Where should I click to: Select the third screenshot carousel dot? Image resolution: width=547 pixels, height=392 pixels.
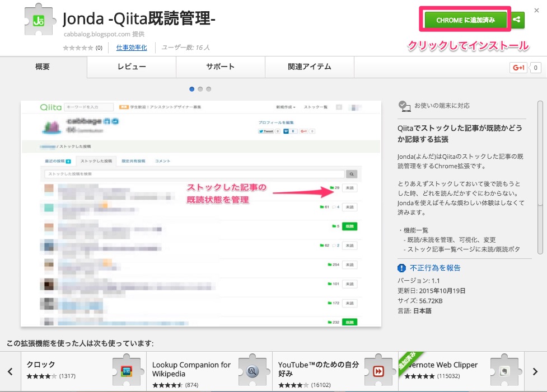point(209,89)
